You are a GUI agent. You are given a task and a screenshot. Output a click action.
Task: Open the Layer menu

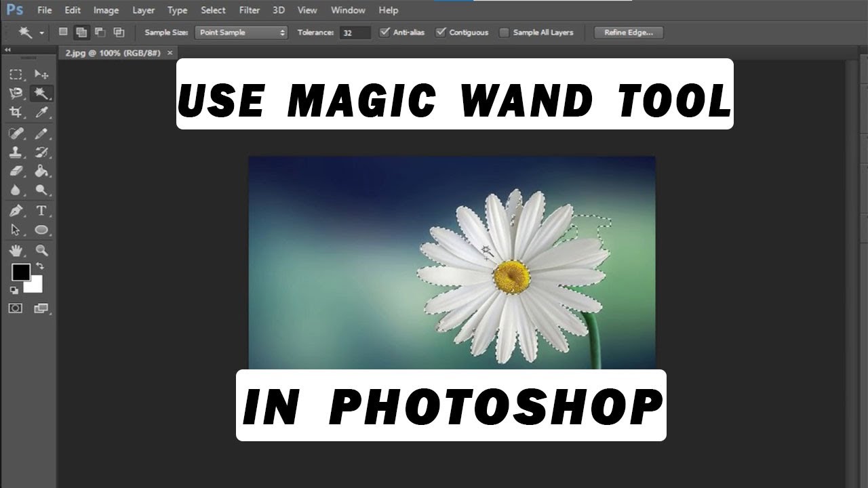[x=143, y=10]
